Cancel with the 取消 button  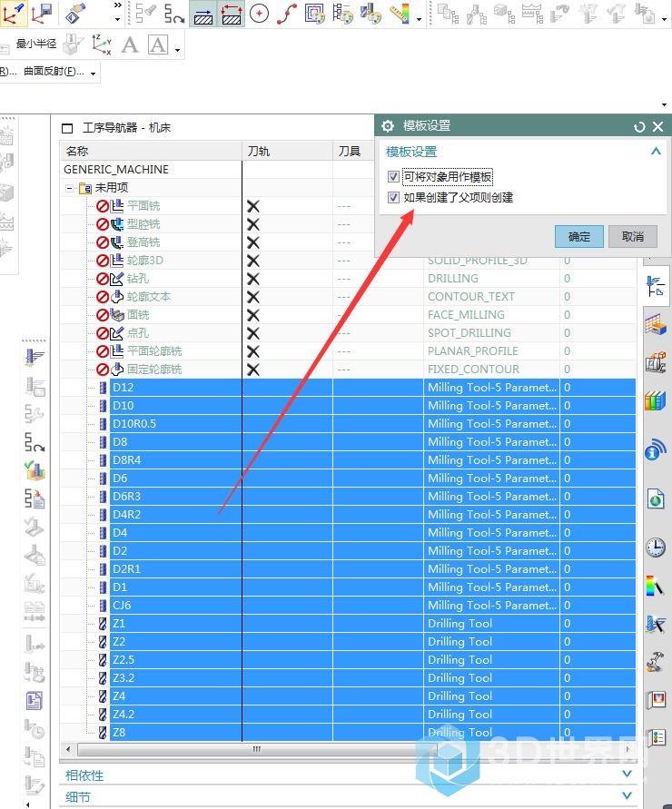pyautogui.click(x=633, y=237)
